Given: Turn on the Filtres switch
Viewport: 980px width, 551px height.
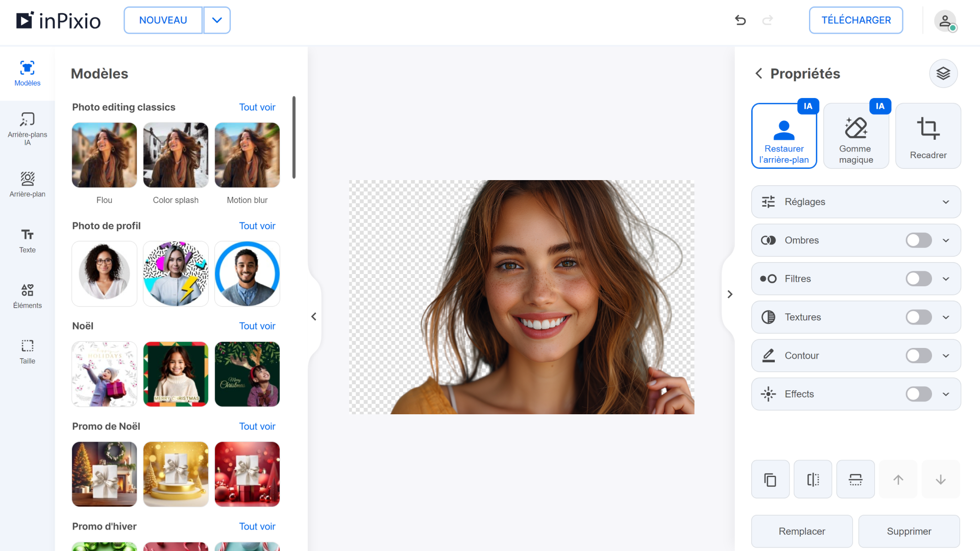Looking at the screenshot, I should [918, 279].
